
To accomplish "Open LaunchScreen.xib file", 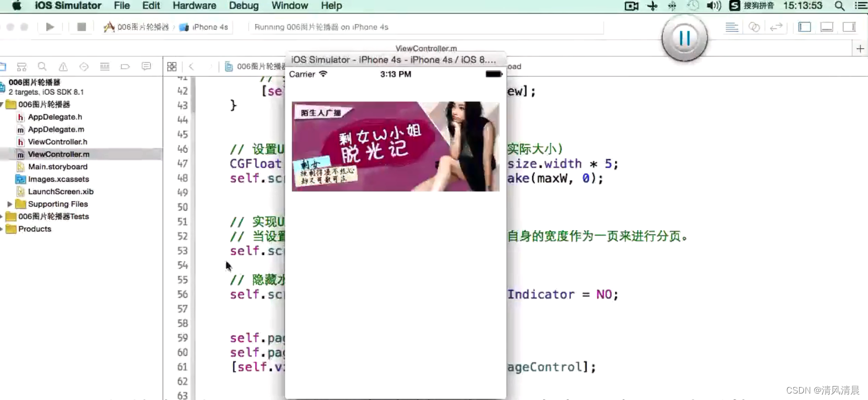I will click(61, 191).
